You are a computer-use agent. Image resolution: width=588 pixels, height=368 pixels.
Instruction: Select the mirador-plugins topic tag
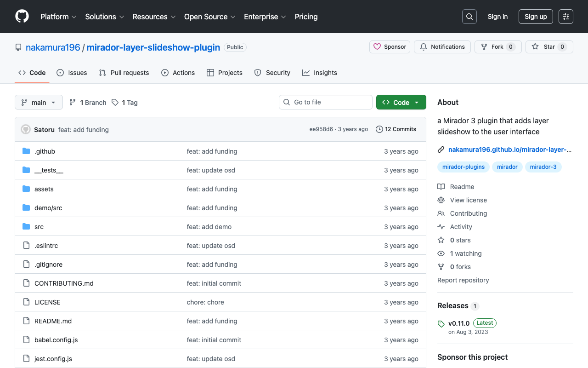pos(463,167)
